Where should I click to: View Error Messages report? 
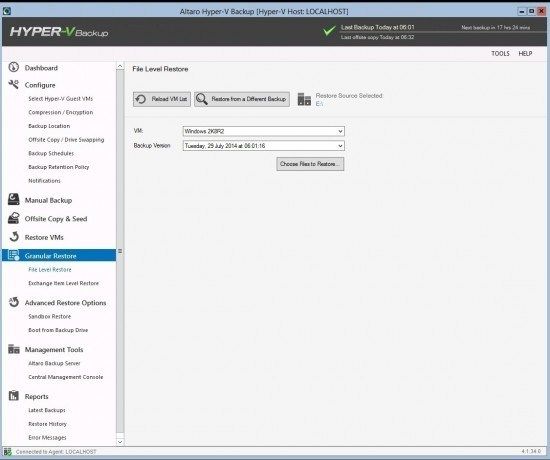pyautogui.click(x=47, y=438)
